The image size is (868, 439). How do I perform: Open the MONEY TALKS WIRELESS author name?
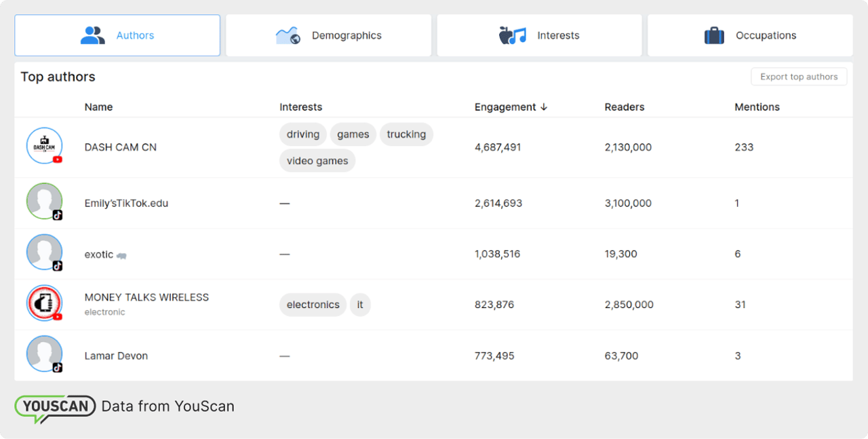click(x=146, y=297)
